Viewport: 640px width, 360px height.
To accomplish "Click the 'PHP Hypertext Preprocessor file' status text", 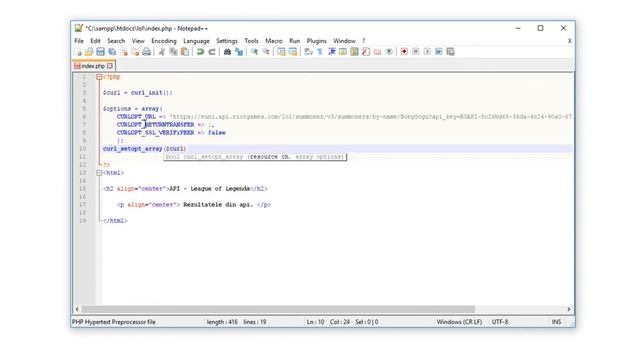I will click(114, 322).
